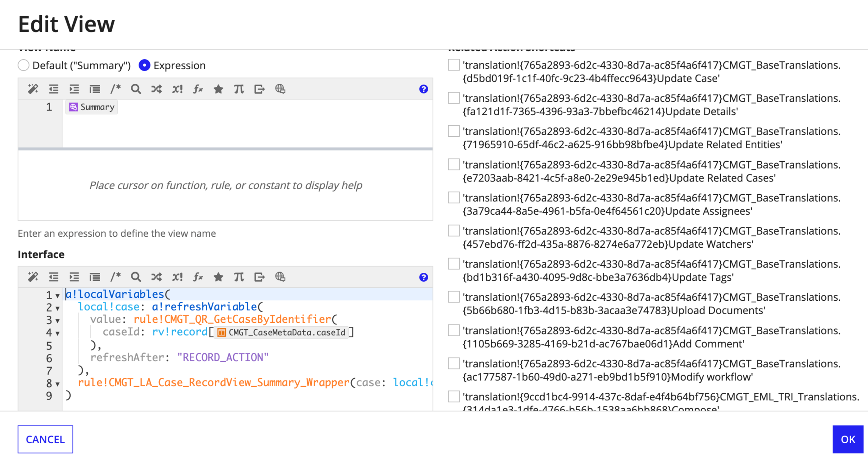Collapse code fold arrow on line 3

coord(58,321)
